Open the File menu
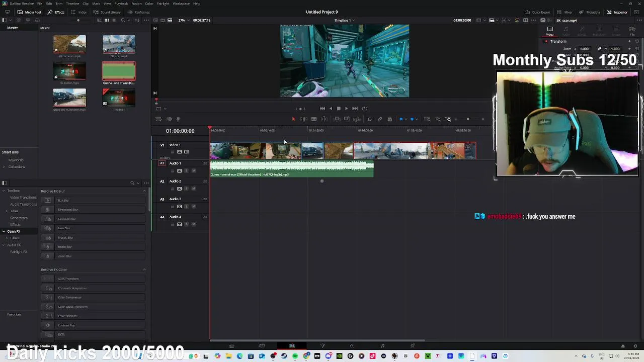This screenshot has height=362, width=644. pos(40,4)
